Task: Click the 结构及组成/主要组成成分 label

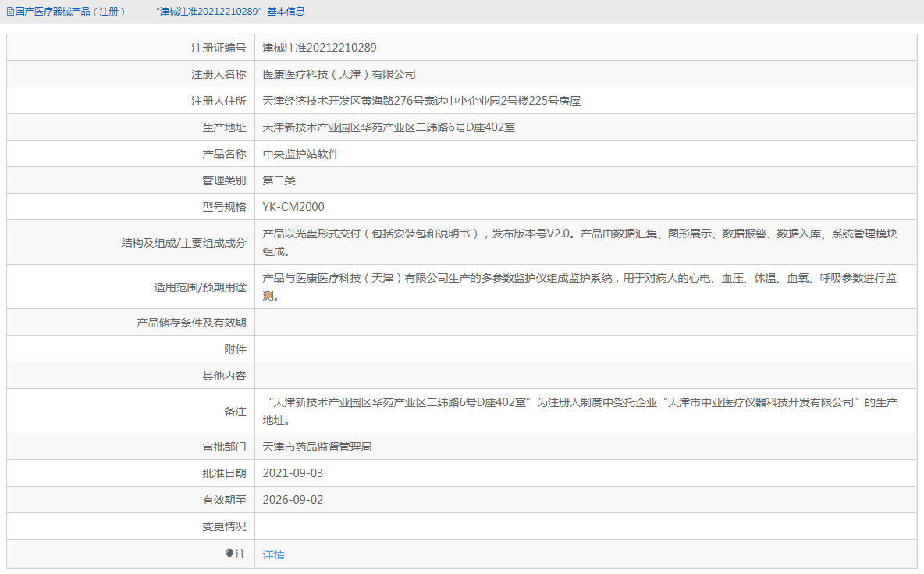Action: (x=183, y=242)
